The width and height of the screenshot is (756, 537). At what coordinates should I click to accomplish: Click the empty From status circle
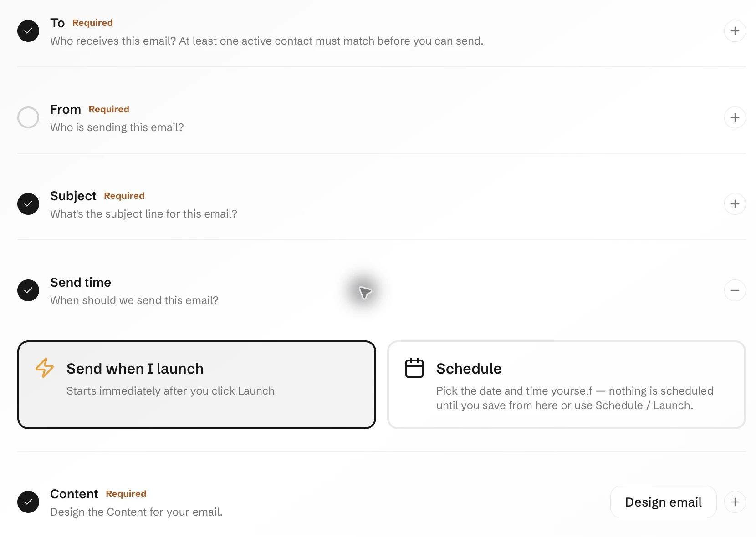[x=28, y=117]
